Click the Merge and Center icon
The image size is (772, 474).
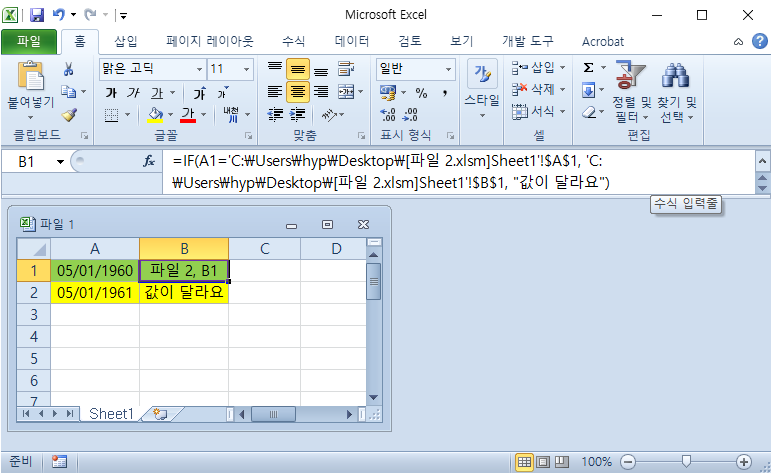point(346,92)
